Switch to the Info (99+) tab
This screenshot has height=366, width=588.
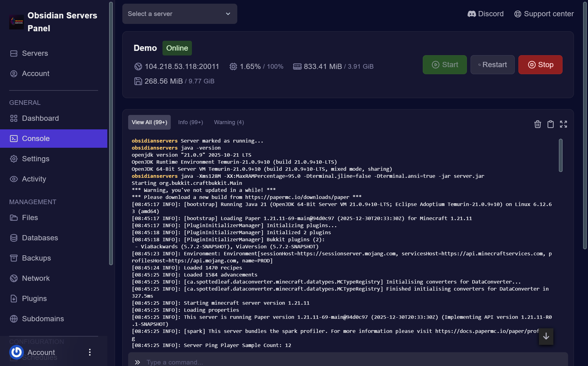coord(190,122)
